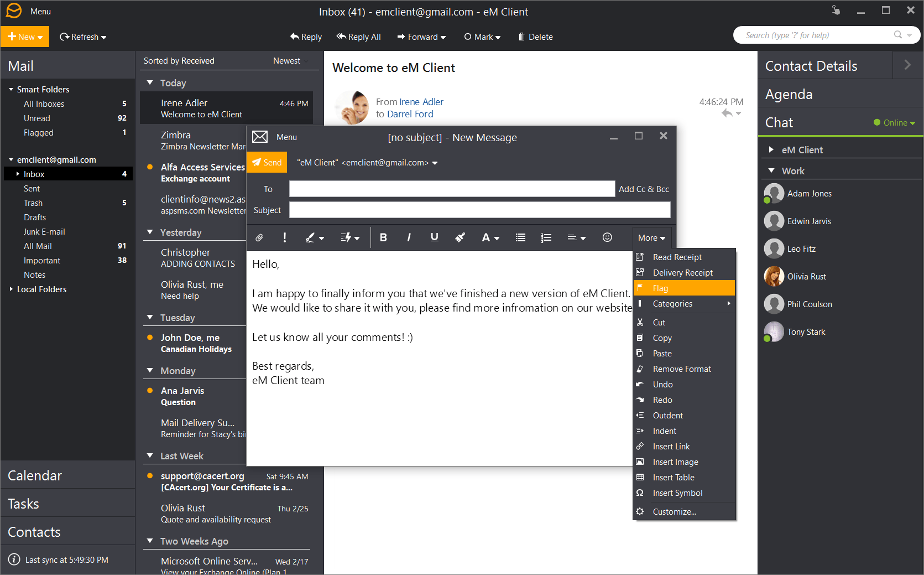924x575 pixels.
Task: Collapse the Yesterday message group
Action: 150,232
